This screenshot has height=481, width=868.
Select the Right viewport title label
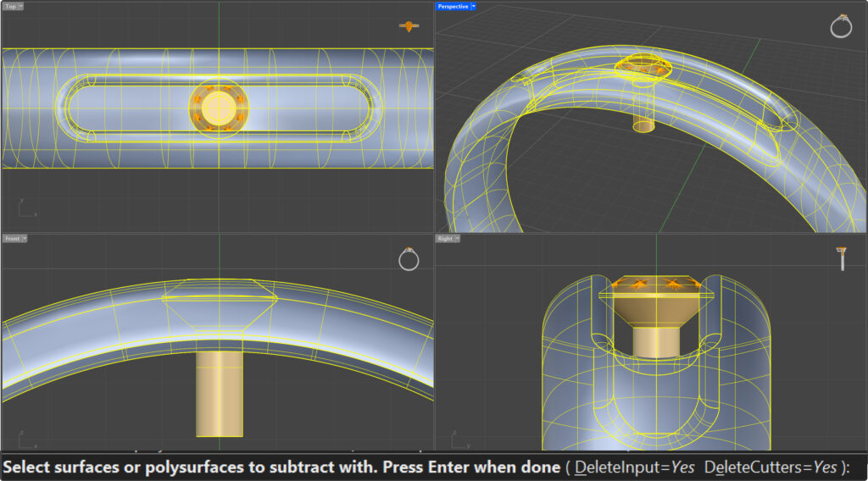(444, 239)
